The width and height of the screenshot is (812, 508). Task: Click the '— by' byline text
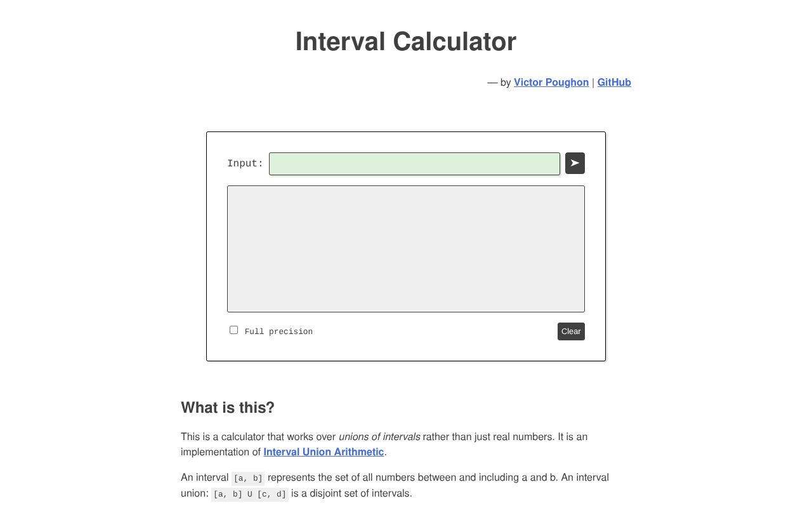tap(499, 83)
